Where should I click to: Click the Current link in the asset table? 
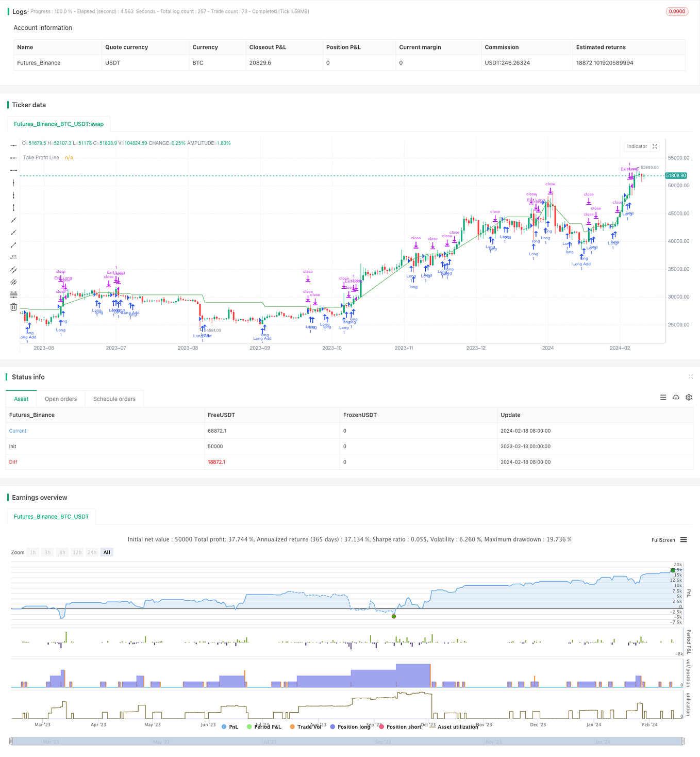pyautogui.click(x=18, y=431)
